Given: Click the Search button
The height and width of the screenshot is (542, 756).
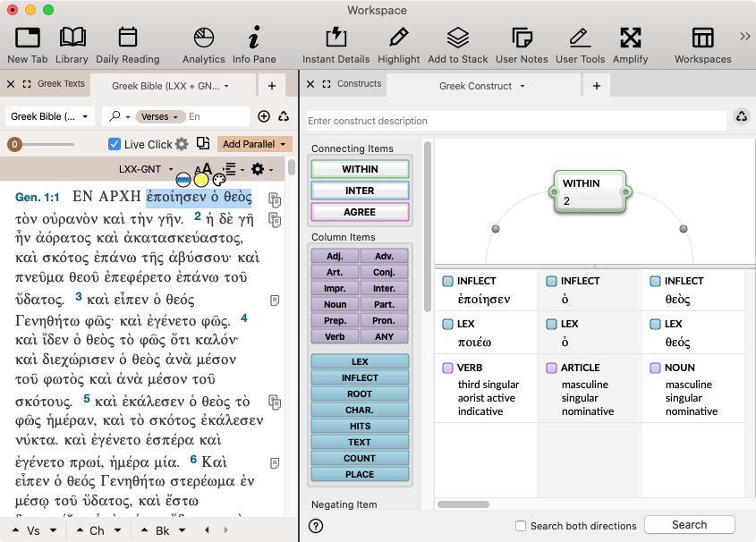Looking at the screenshot, I should [689, 525].
